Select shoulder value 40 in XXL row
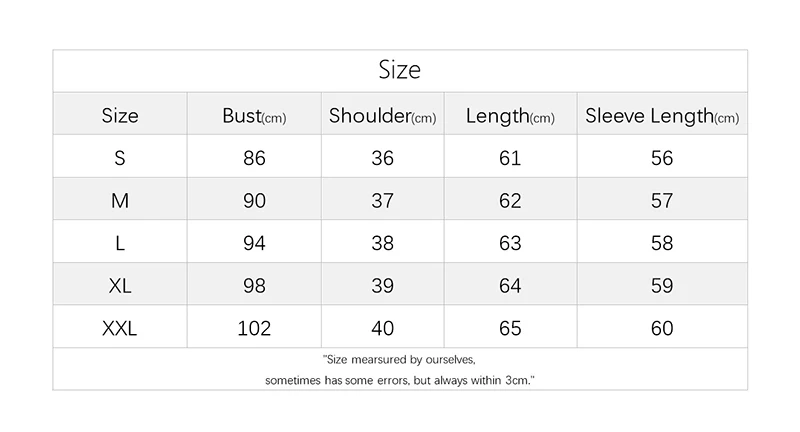The width and height of the screenshot is (800, 432). (x=382, y=328)
